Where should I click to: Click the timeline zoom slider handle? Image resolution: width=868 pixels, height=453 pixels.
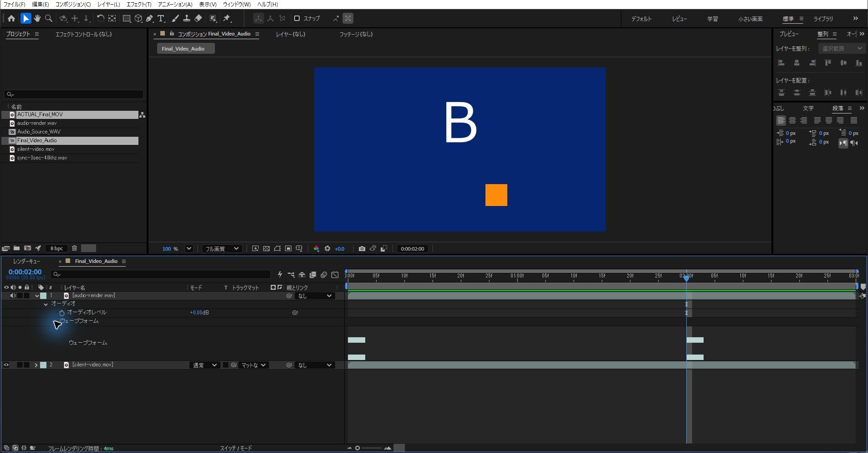tap(357, 448)
